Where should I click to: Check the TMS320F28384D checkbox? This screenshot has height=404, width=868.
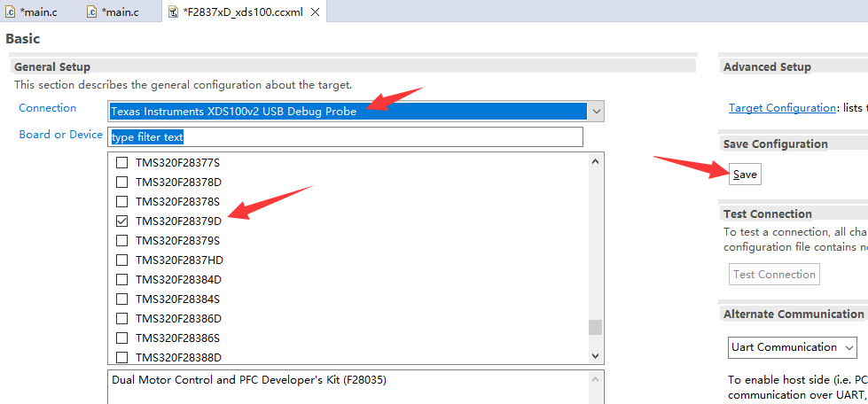pos(121,279)
